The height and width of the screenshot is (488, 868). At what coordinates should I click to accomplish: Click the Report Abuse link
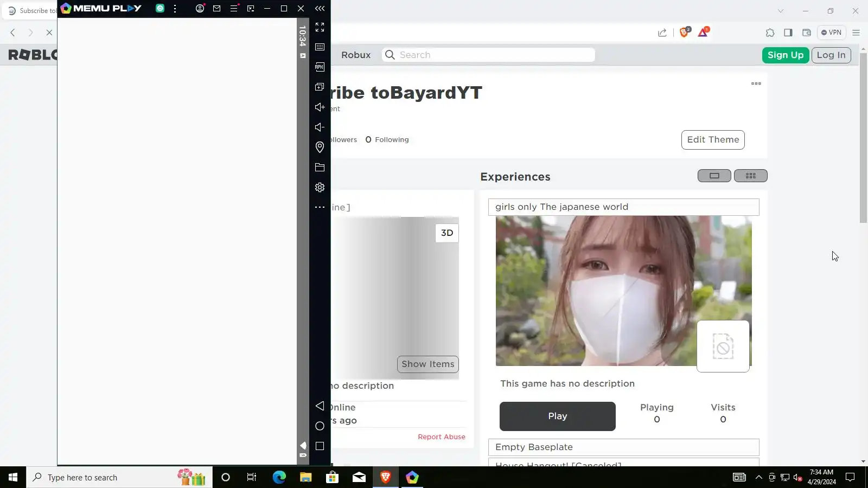(x=442, y=437)
